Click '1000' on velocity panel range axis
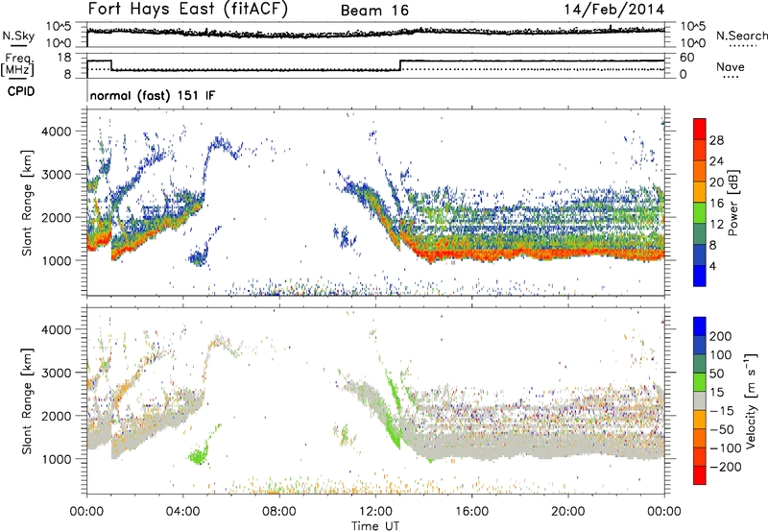The width and height of the screenshot is (768, 532). [x=56, y=459]
